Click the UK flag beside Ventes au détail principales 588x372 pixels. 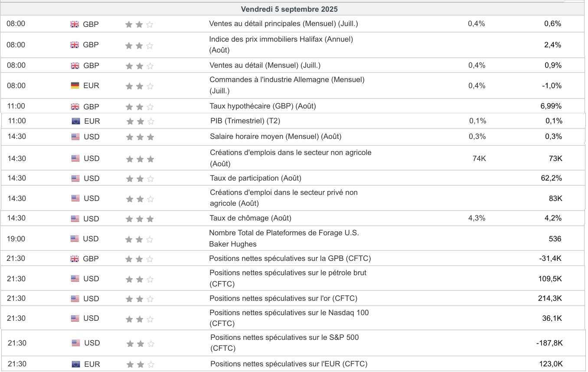[75, 24]
